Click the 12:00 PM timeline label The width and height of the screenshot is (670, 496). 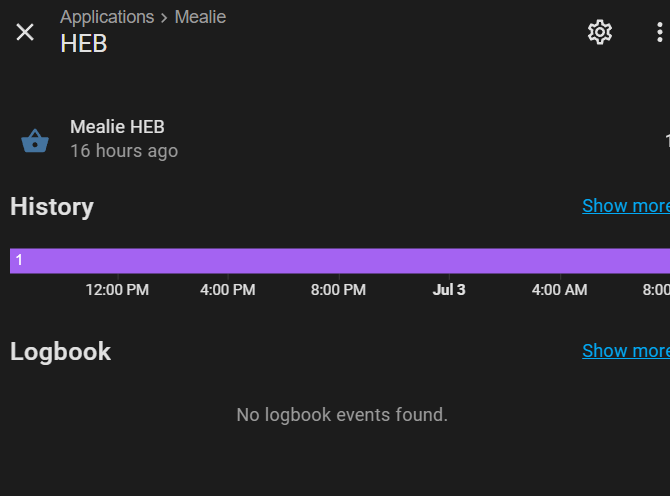coord(117,290)
